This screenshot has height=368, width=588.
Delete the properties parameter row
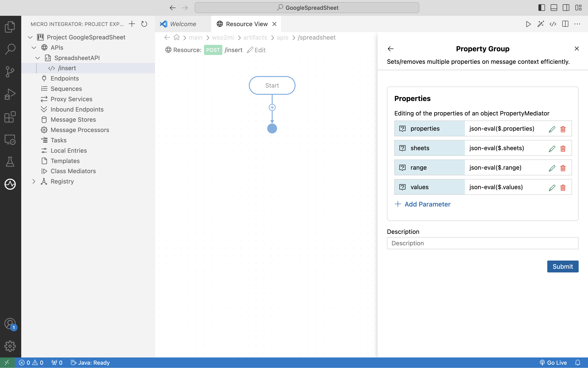(x=563, y=129)
